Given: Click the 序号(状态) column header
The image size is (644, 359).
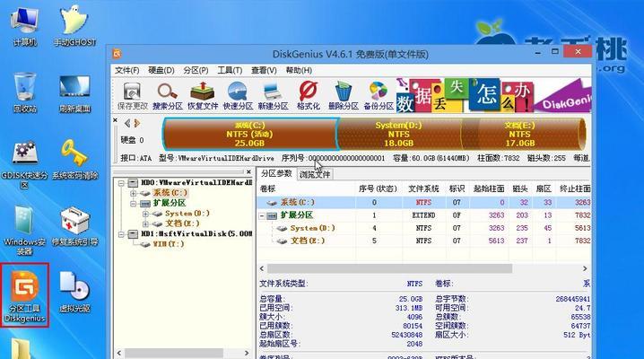Looking at the screenshot, I should (x=379, y=188).
